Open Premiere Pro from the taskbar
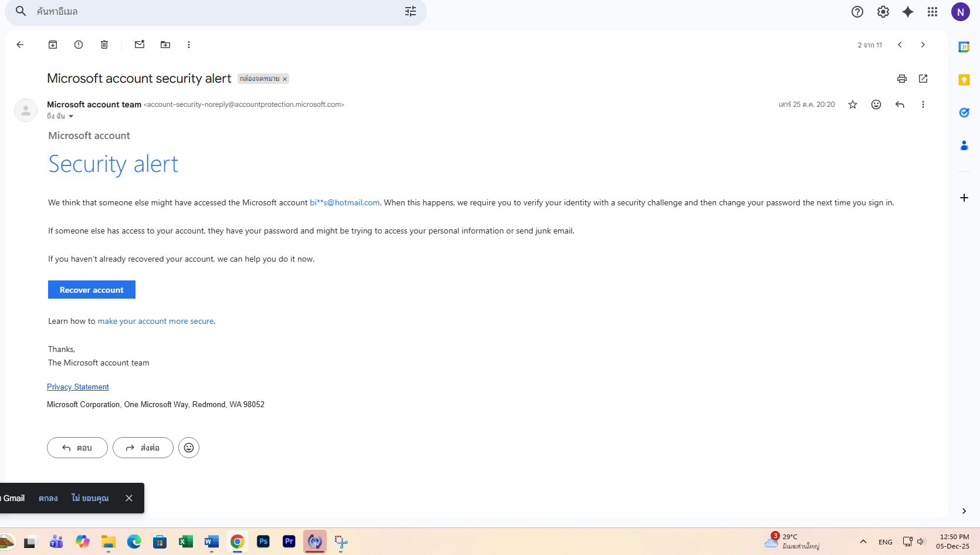The width and height of the screenshot is (980, 555). tap(289, 542)
